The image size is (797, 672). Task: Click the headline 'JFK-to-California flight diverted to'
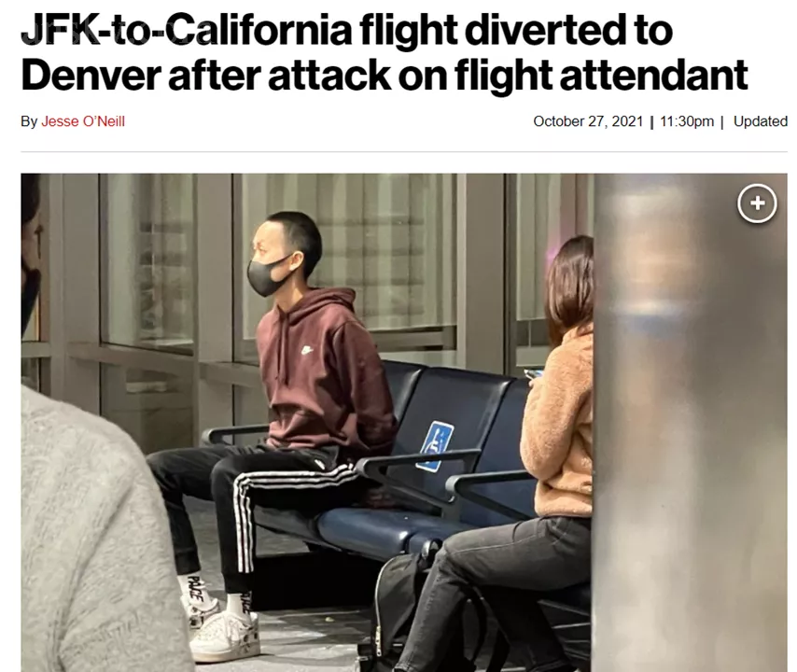pyautogui.click(x=347, y=30)
